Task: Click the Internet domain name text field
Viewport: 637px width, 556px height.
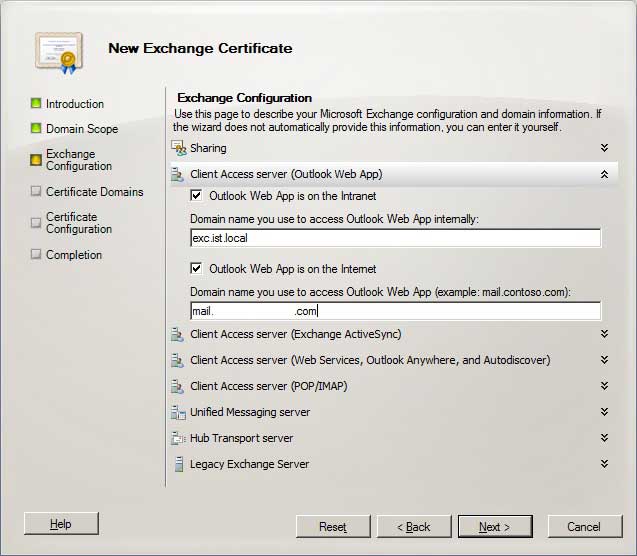Action: point(395,311)
